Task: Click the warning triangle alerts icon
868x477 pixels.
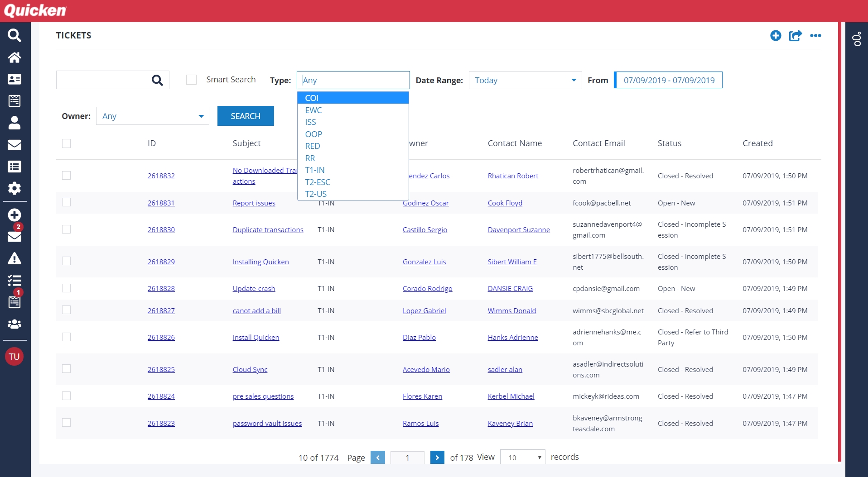Action: [14, 259]
